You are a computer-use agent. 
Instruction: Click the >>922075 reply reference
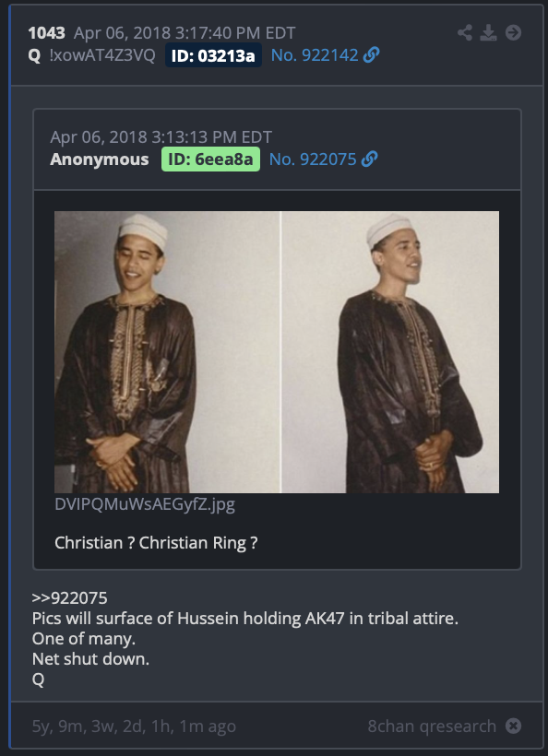[x=70, y=597]
